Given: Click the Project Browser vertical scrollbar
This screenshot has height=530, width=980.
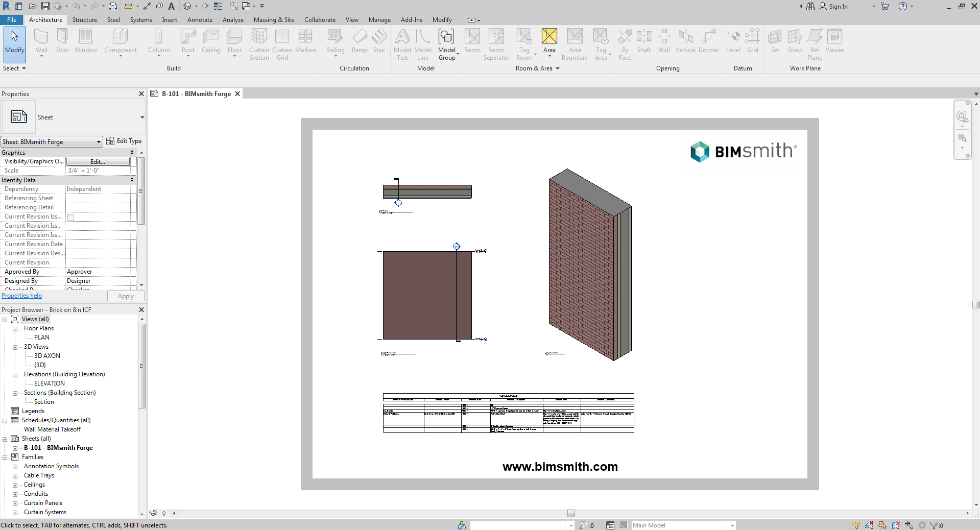Looking at the screenshot, I should click(x=142, y=366).
